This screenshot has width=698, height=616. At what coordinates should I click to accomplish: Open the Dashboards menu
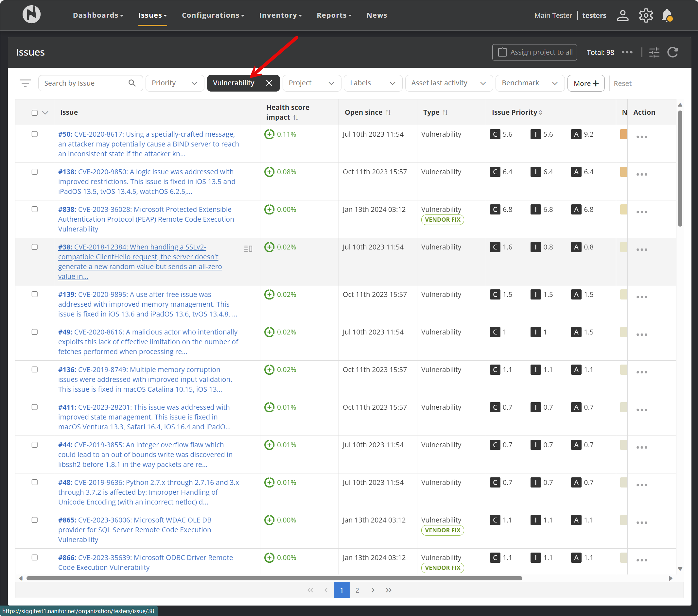pyautogui.click(x=98, y=15)
